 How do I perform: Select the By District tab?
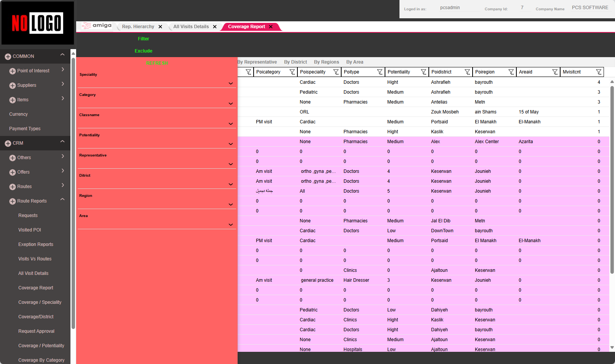click(x=295, y=62)
